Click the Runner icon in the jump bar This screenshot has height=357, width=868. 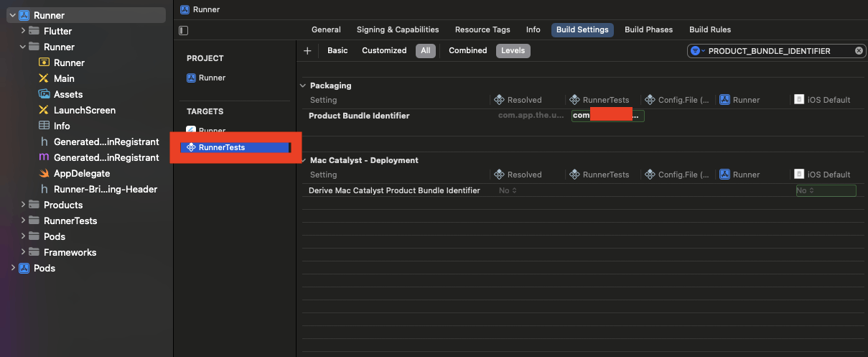tap(185, 9)
